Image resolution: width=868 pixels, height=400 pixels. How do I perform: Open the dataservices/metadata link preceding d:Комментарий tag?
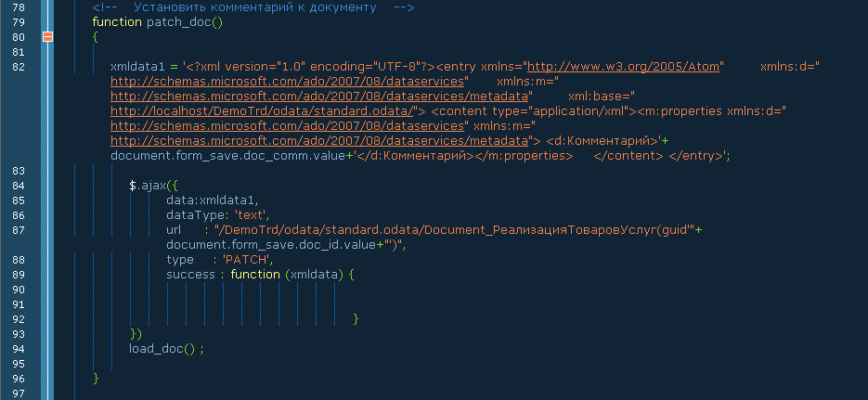(318, 140)
